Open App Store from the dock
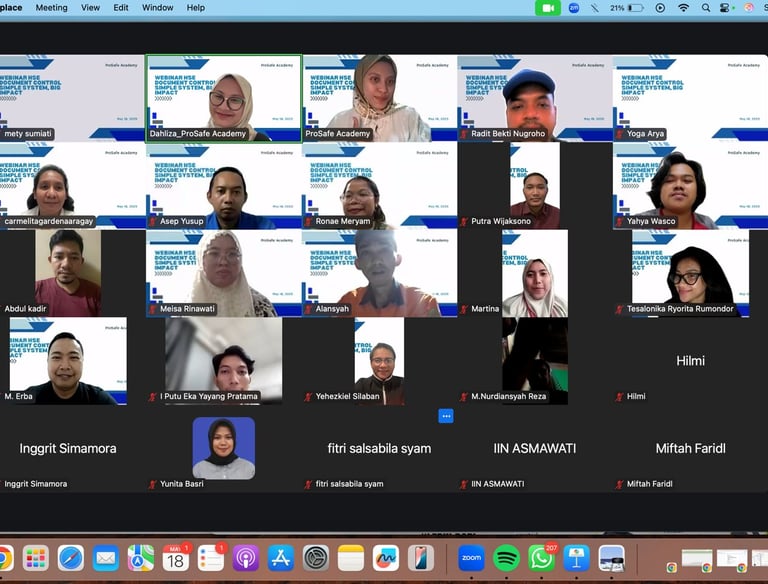The height and width of the screenshot is (584, 768). pos(281,558)
